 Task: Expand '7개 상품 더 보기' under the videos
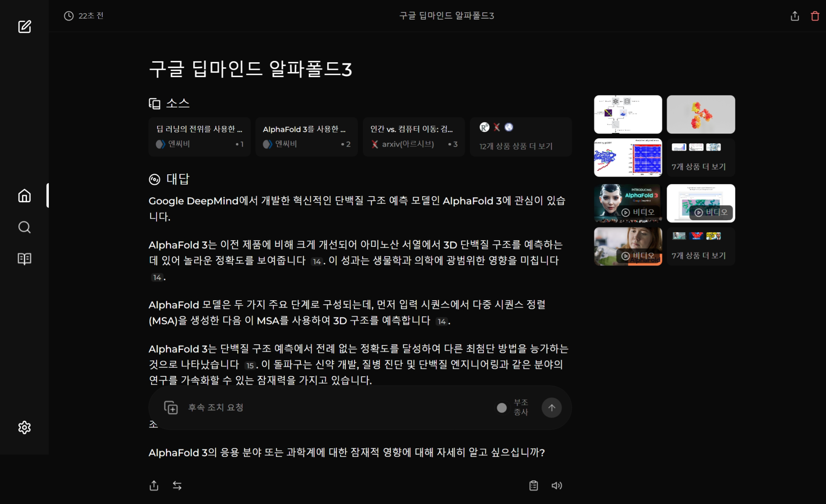point(701,246)
